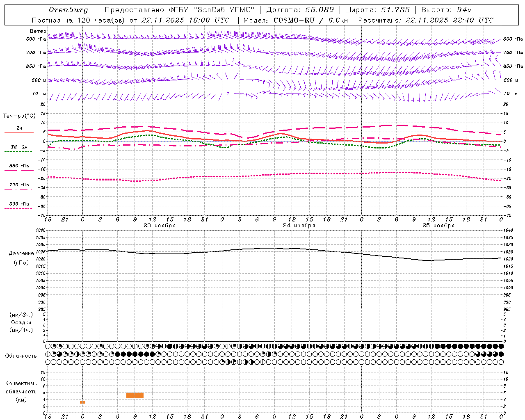The height and width of the screenshot is (420, 525).
Task: Click the 'Облачность' cloud cover label
Action: pyautogui.click(x=21, y=356)
